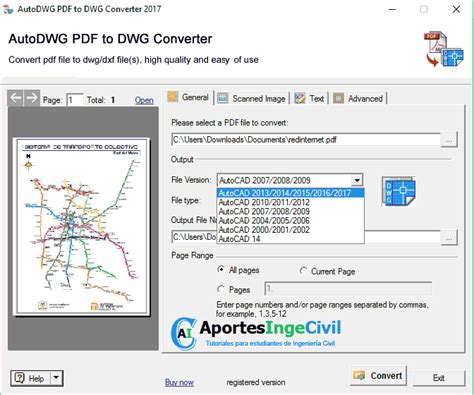Go to next page with right arrow

pos(32,98)
